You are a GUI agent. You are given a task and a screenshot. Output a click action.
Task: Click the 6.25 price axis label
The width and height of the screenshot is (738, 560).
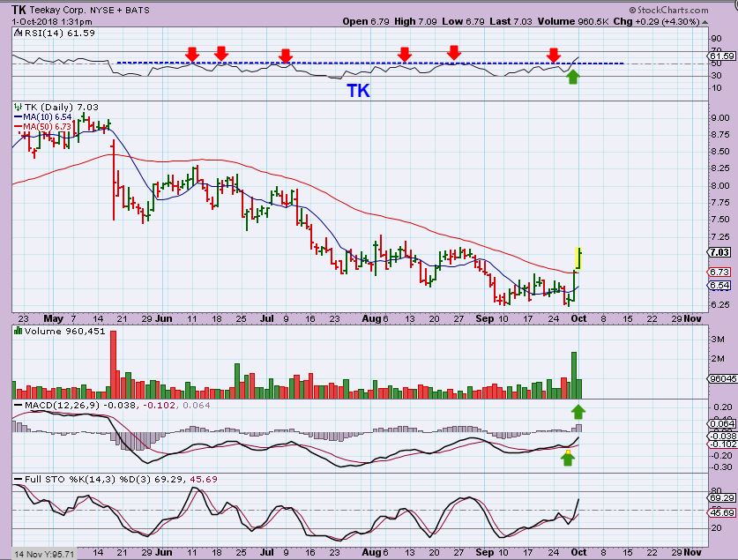[x=720, y=304]
